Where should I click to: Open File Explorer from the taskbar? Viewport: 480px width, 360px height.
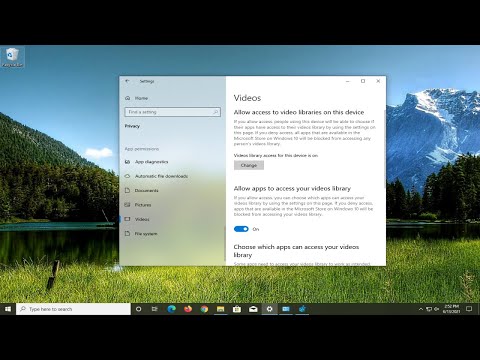(x=220, y=309)
